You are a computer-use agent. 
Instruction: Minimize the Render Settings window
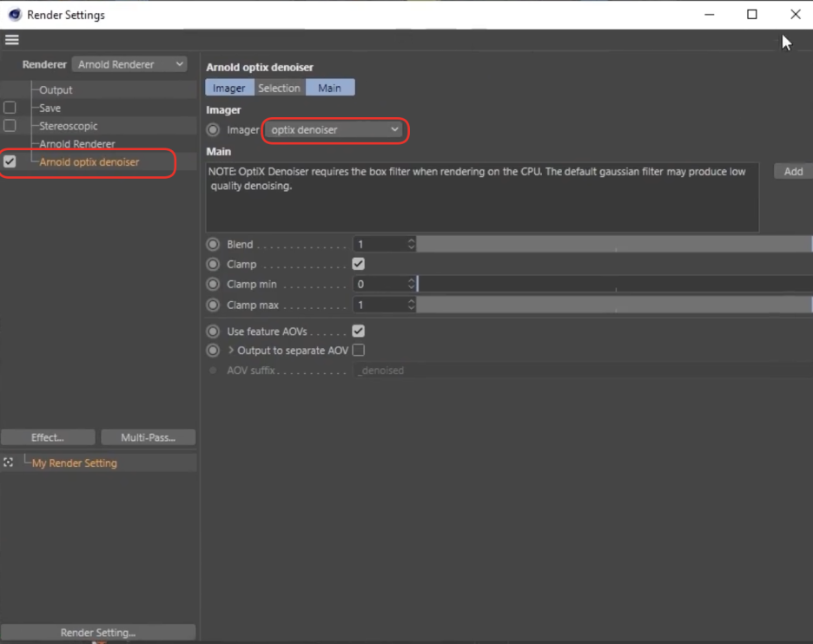(710, 15)
